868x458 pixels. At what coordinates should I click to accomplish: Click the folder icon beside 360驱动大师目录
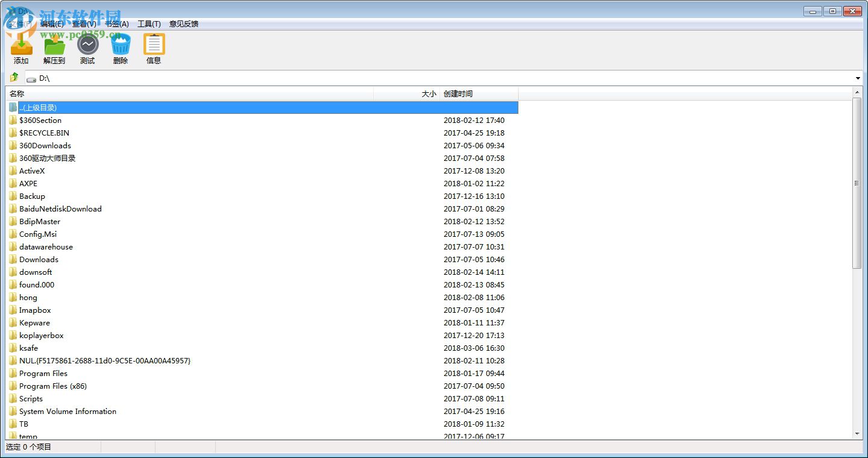point(13,158)
